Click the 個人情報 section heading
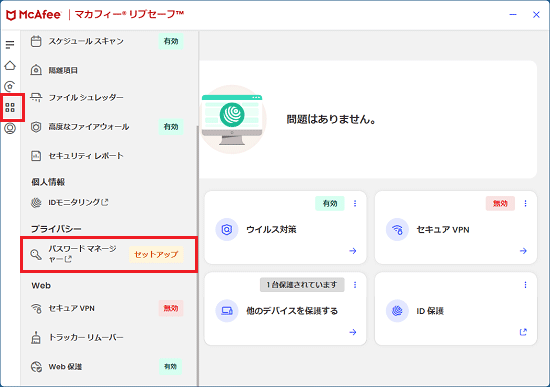This screenshot has height=387, width=550. (48, 182)
